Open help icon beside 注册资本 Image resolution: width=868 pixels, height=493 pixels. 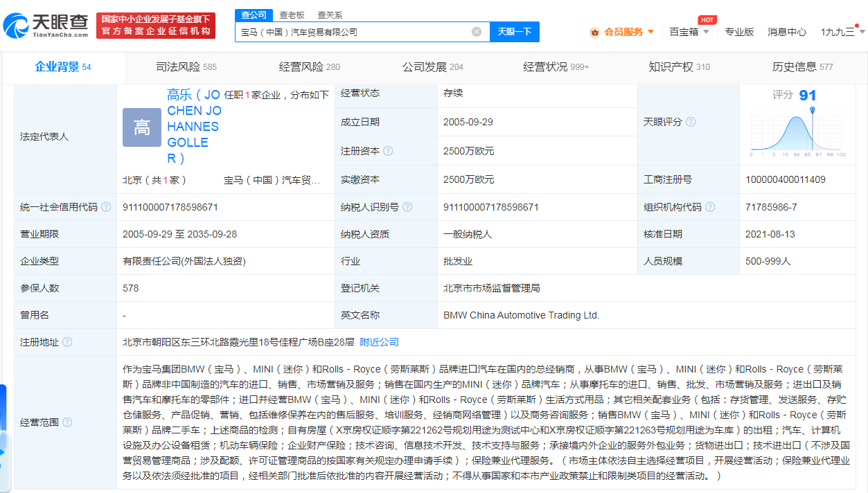(x=388, y=151)
